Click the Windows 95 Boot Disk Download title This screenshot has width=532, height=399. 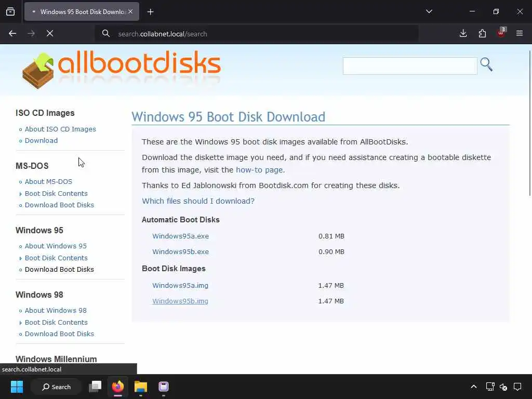tap(229, 117)
